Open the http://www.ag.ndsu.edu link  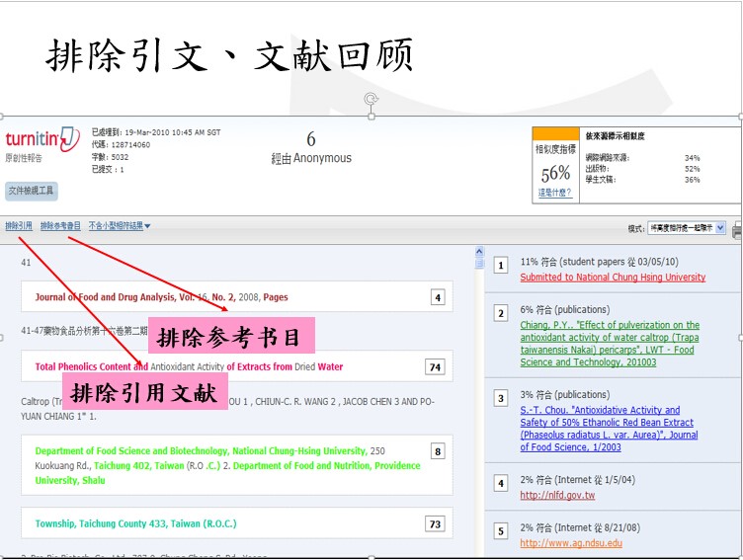pyautogui.click(x=571, y=543)
